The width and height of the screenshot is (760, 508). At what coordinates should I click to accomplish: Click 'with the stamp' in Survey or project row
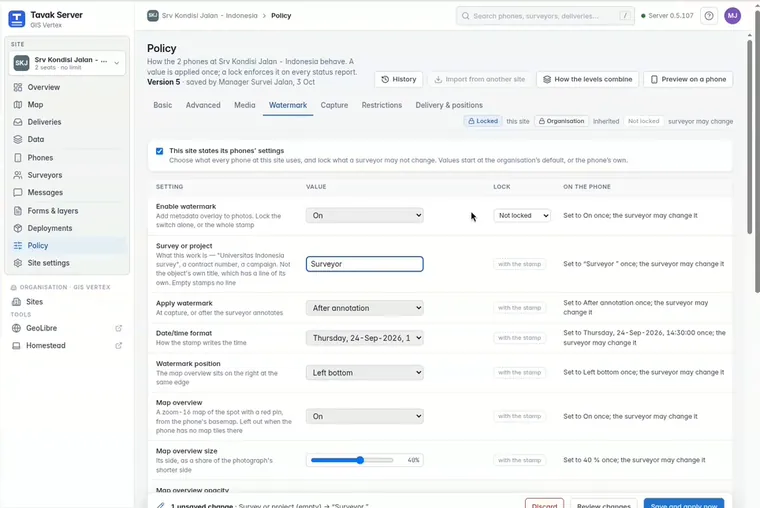click(x=519, y=264)
